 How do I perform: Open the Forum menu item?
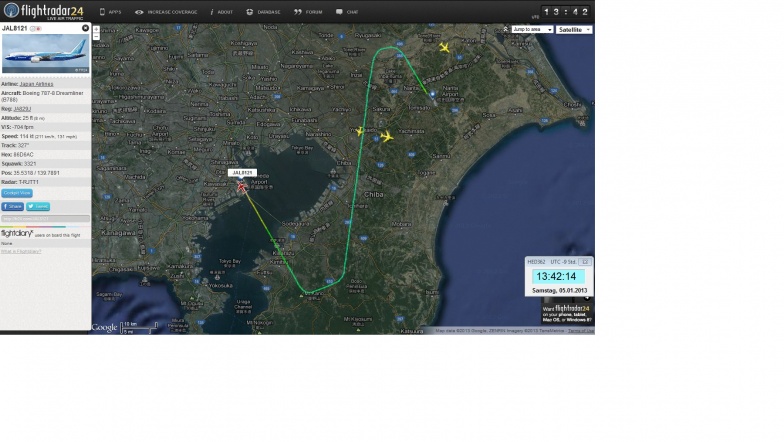coord(310,12)
